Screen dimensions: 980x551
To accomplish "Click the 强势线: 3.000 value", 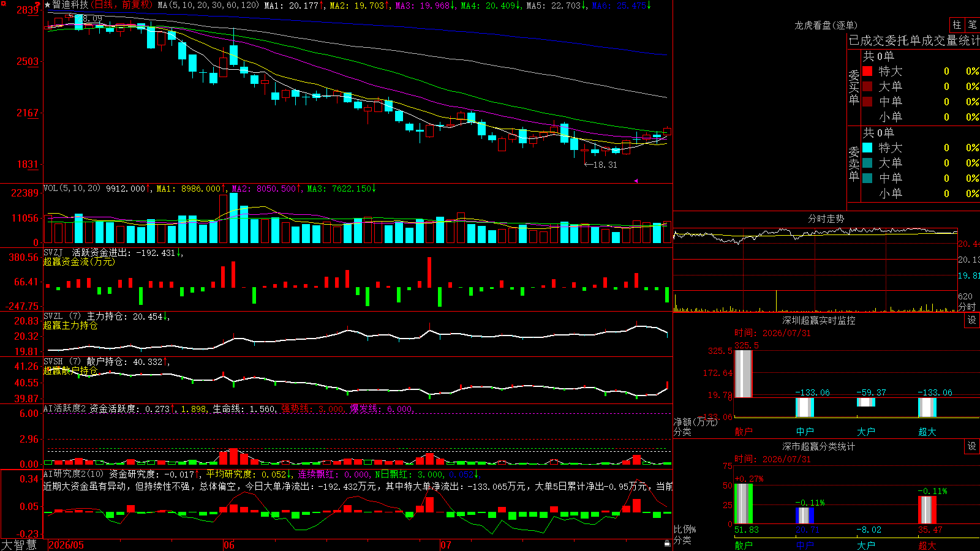I will click(x=312, y=408).
